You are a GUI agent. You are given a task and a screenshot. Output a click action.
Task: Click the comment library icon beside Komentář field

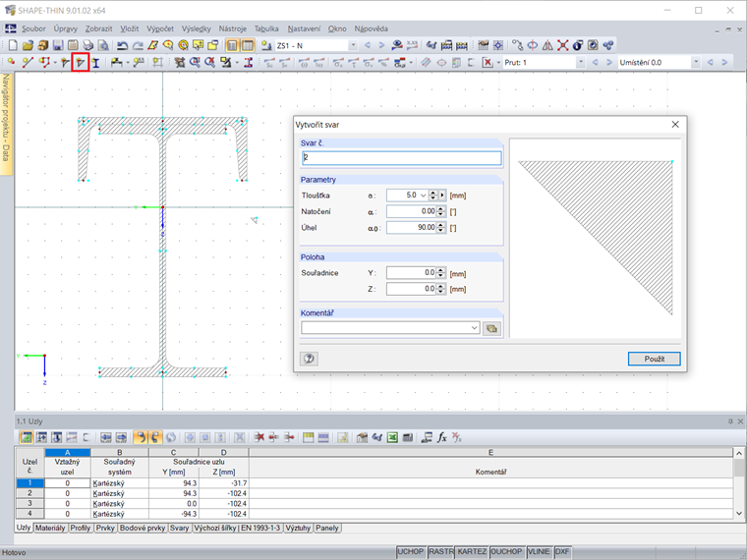pos(491,328)
